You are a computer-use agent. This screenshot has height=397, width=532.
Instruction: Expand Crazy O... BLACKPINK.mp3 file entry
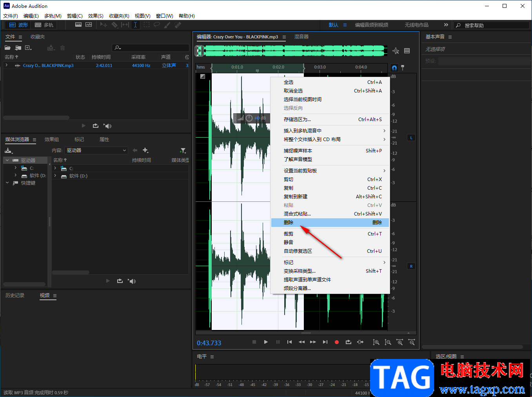pyautogui.click(x=7, y=65)
